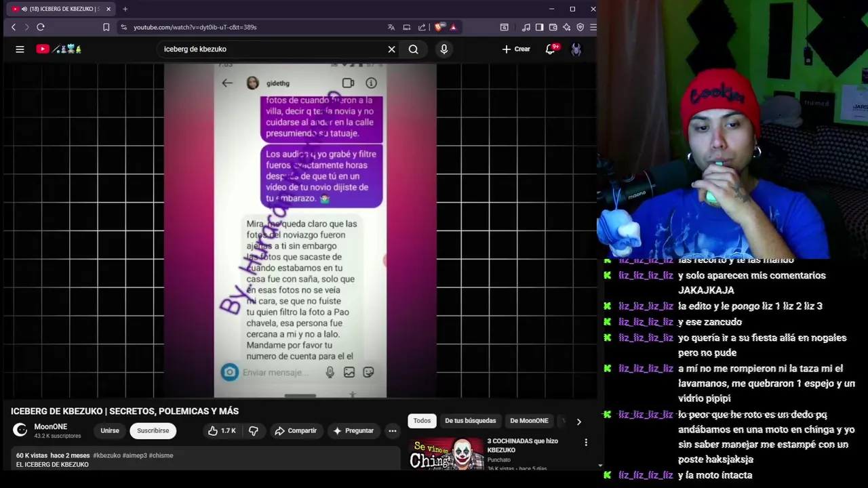Open a new browser tab

pyautogui.click(x=125, y=9)
